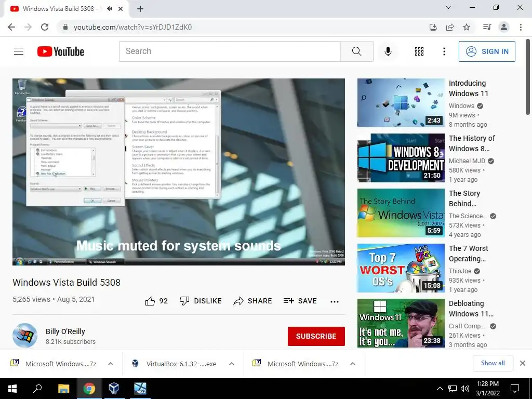Show all downloads
Screen dimensions: 532x399
[x=493, y=363]
